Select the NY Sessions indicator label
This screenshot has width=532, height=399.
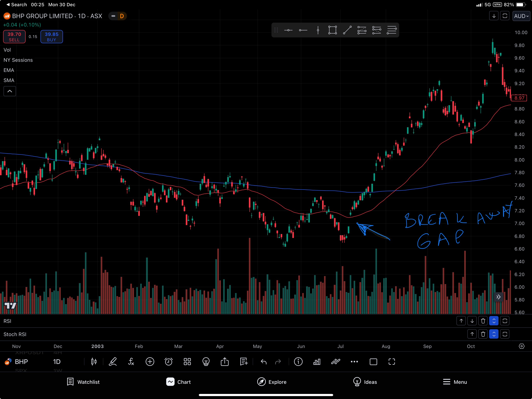tap(18, 60)
